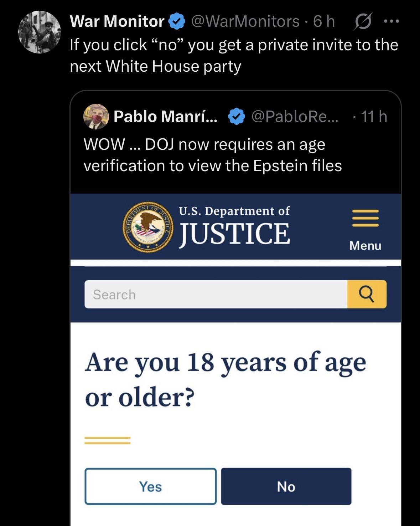Click War Monitor's blue verified badge
This screenshot has width=420, height=526.
(x=177, y=21)
